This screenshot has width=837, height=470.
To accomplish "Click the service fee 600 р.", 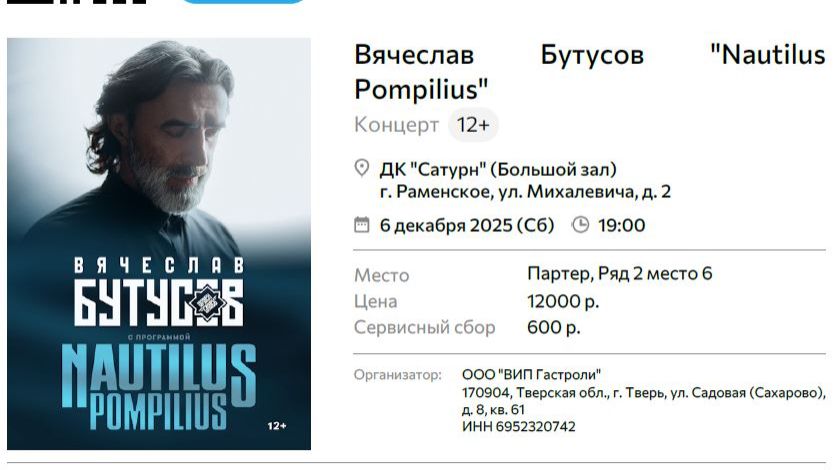I will coord(554,327).
